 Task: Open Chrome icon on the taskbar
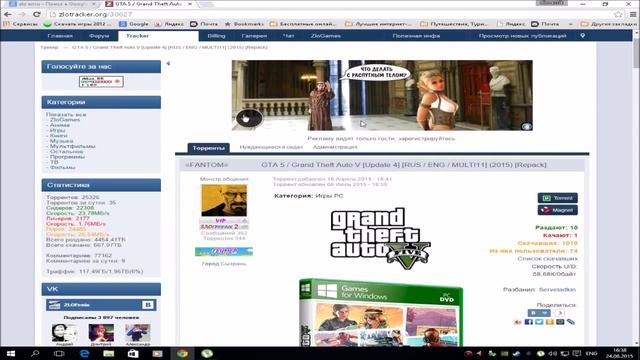(x=182, y=353)
